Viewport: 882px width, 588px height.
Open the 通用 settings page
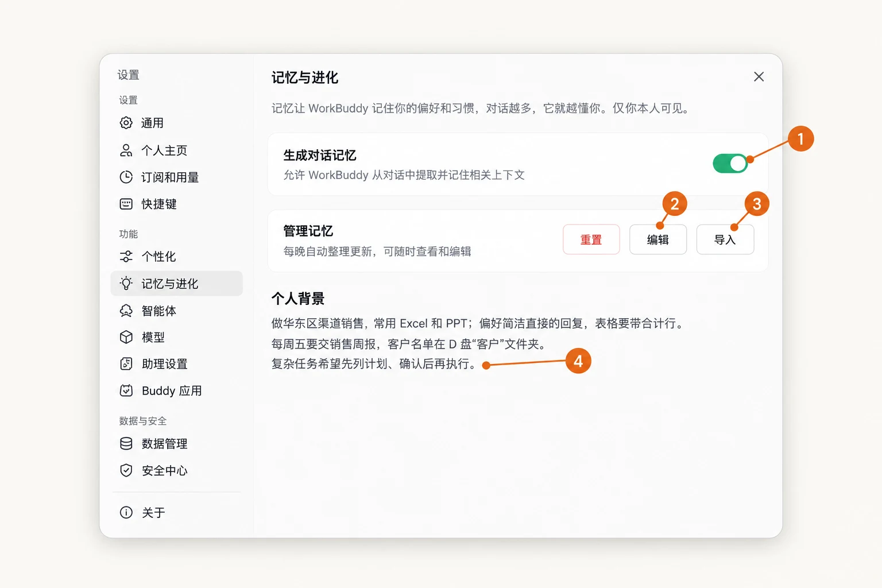(x=176, y=123)
